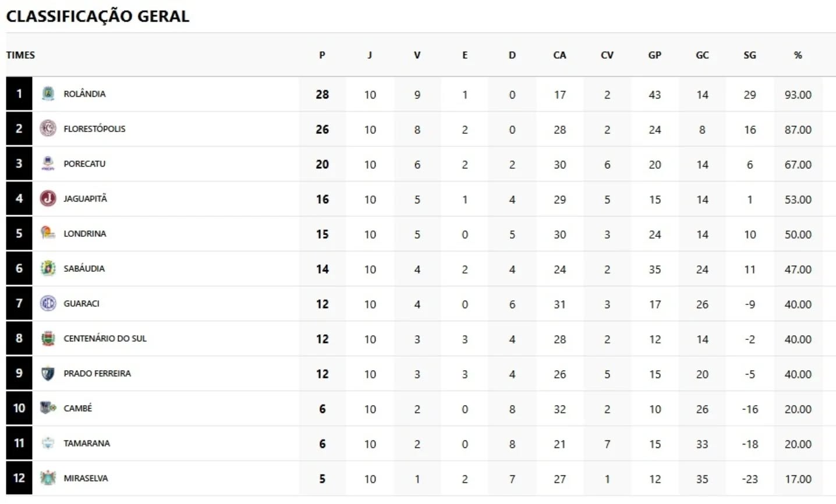Click the Prado Ferreira crest icon
Viewport: 836px width, 504px height.
[48, 373]
